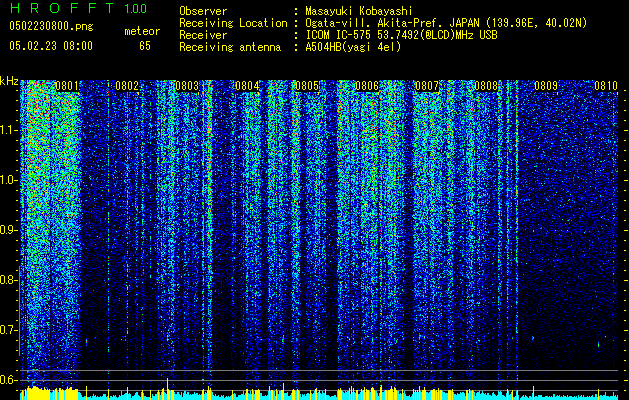The image size is (629, 400).
Task: Click the kHz axis unit label
Action: (x=9, y=81)
